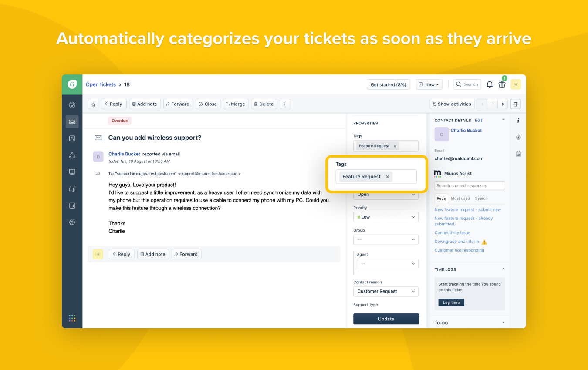The height and width of the screenshot is (370, 588).
Task: Remove the highlighted Feature Request tag
Action: coord(387,177)
